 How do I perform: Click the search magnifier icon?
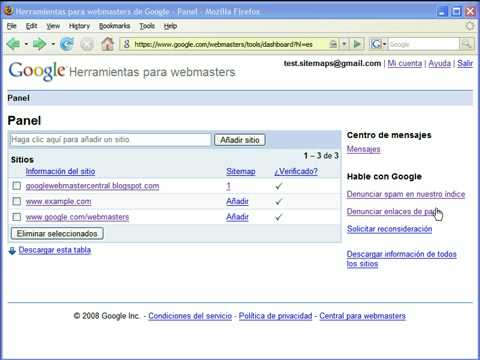[466, 44]
